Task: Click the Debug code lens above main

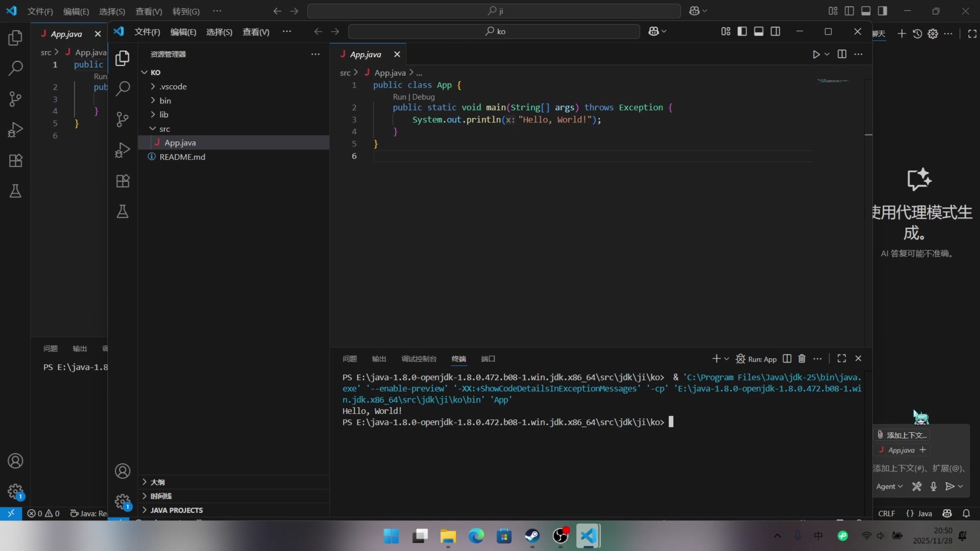Action: (x=423, y=97)
